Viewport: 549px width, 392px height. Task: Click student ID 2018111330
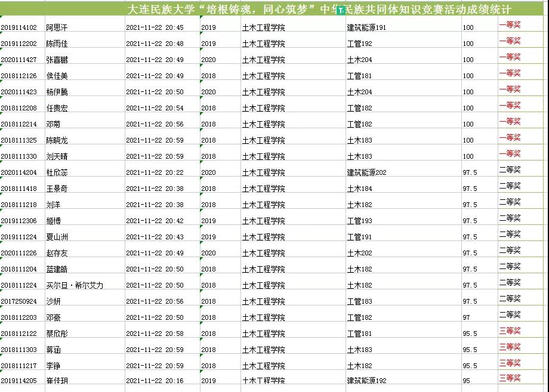click(18, 156)
